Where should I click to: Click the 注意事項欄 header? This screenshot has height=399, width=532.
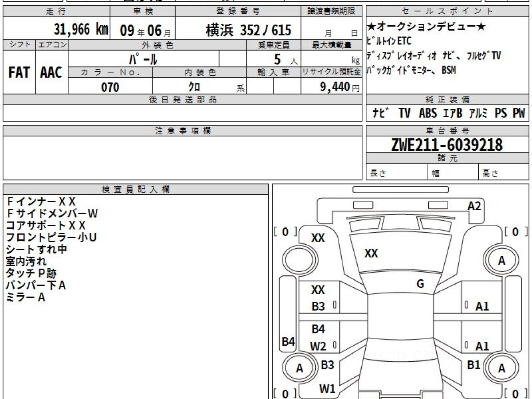[x=182, y=130]
